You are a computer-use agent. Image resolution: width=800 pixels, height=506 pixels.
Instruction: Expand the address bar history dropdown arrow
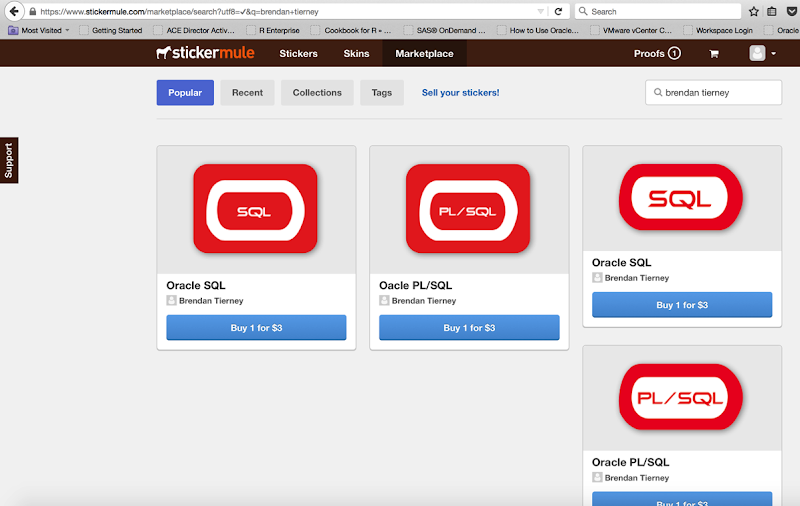click(540, 11)
